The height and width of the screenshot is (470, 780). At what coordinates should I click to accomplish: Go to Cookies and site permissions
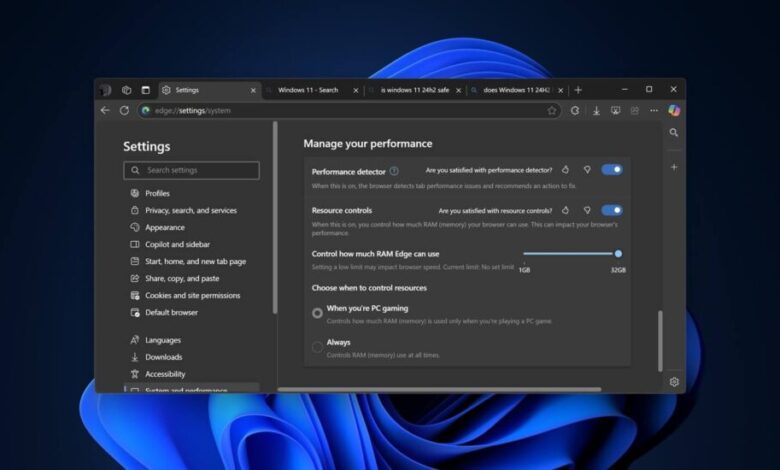click(x=193, y=296)
